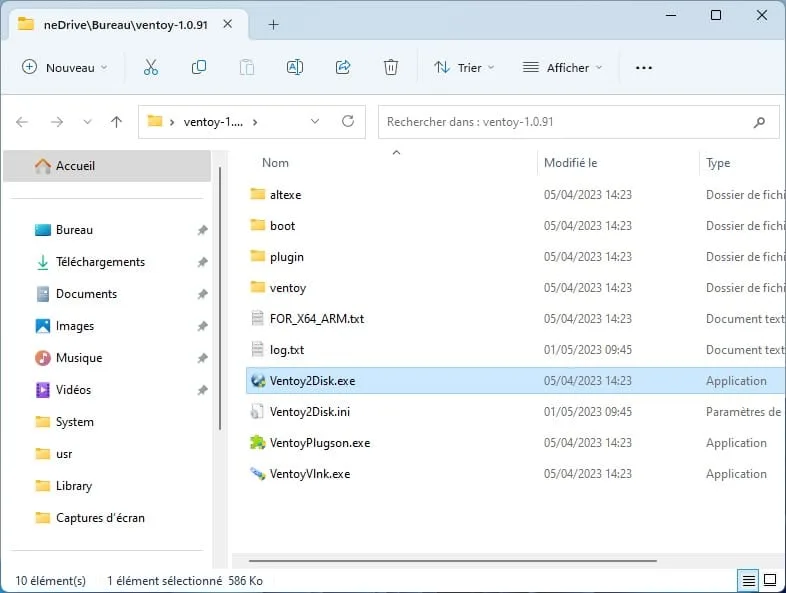Screen dimensions: 786x593
Task: Close the ventoy-1.0.91 tab
Action: tap(228, 24)
